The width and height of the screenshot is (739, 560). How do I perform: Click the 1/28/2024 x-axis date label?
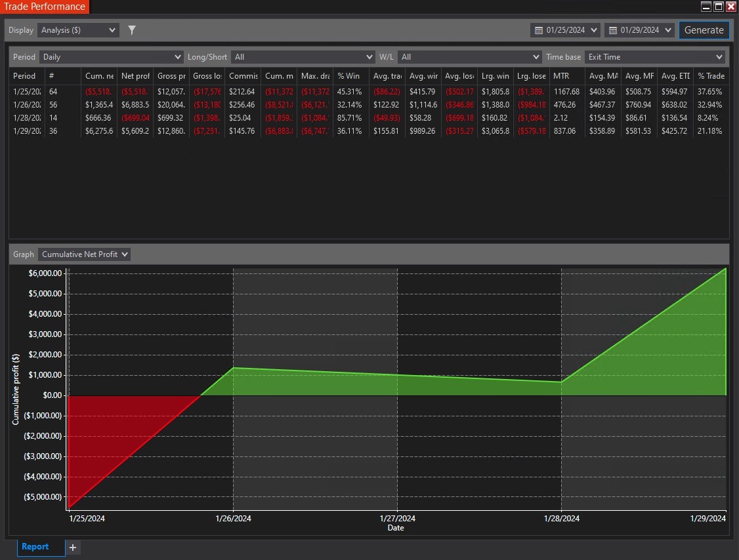click(x=562, y=519)
